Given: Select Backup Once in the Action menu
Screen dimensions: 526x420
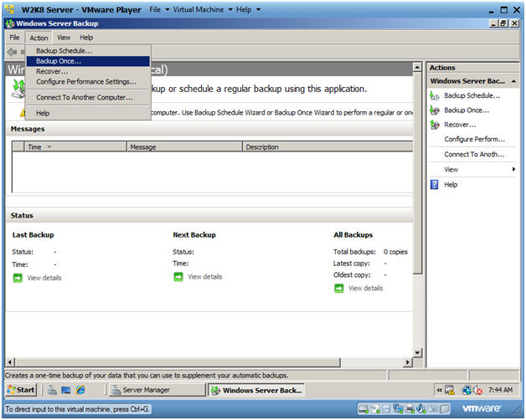Looking at the screenshot, I should 88,61.
